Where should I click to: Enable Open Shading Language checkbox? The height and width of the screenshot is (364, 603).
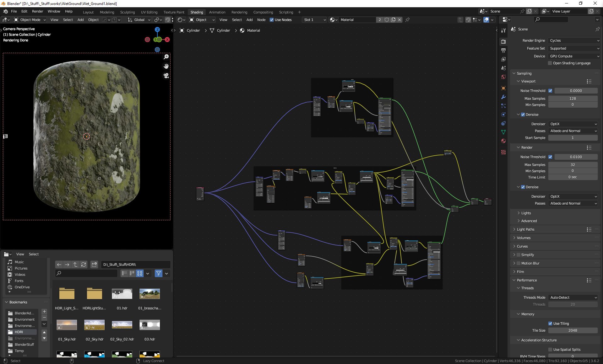tap(550, 63)
